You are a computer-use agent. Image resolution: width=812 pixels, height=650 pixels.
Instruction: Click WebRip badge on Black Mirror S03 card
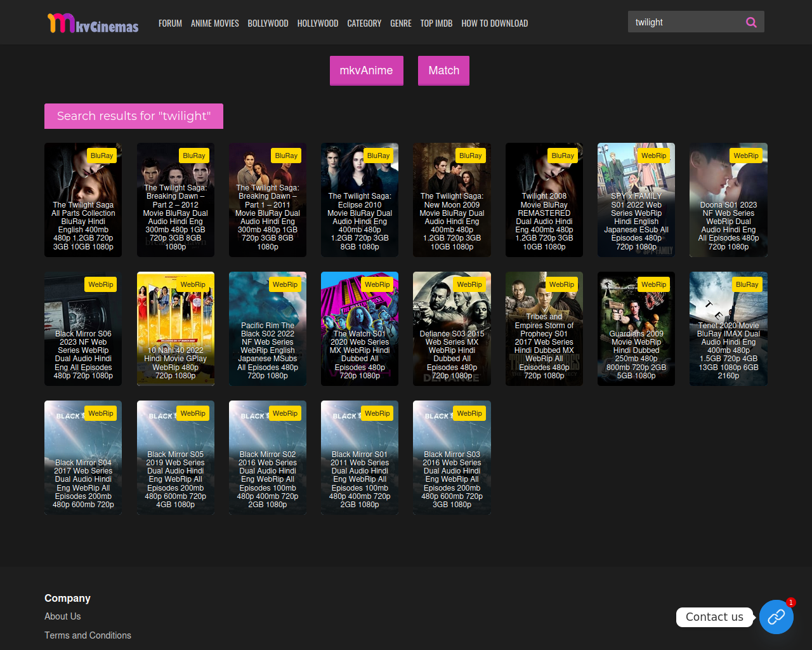469,413
